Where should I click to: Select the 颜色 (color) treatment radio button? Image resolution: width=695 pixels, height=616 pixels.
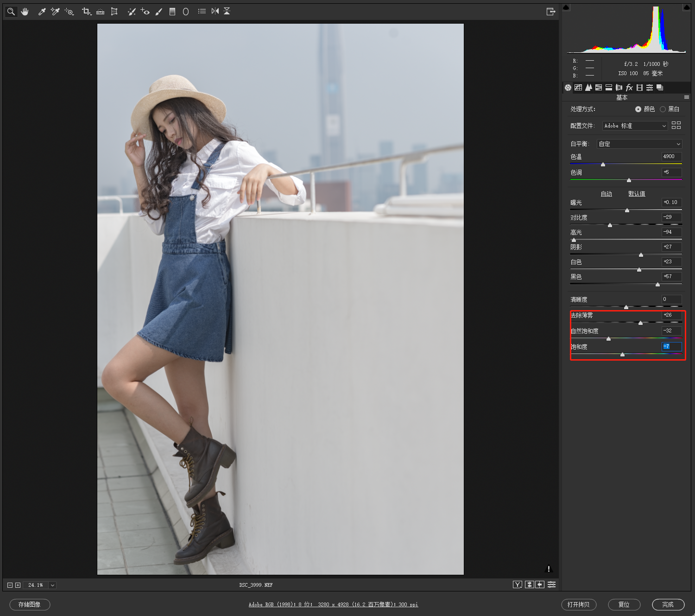[638, 109]
